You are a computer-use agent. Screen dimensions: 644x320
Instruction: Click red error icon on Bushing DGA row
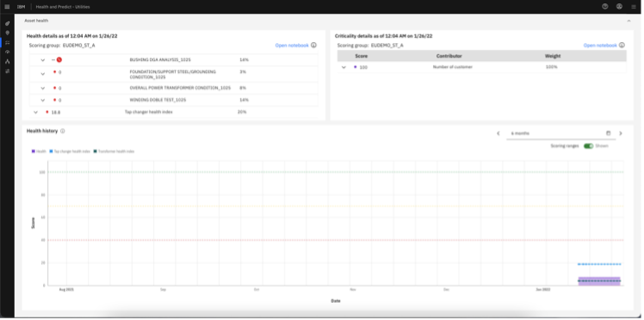point(59,60)
